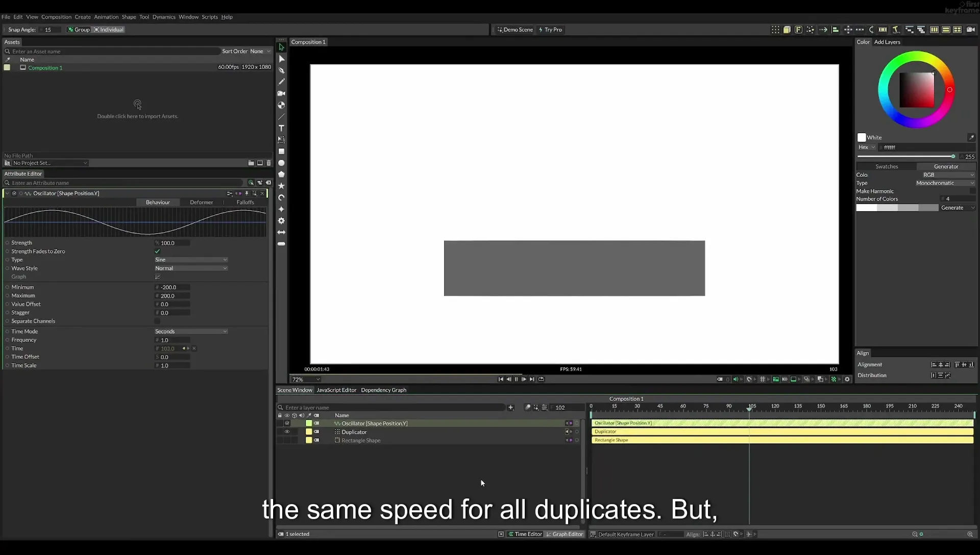Switch to Swatches tab

point(887,167)
